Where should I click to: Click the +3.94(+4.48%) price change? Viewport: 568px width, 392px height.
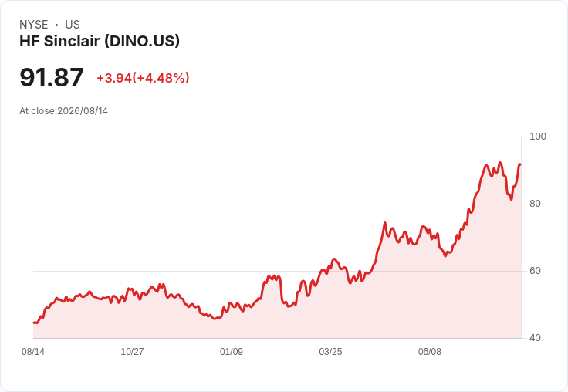[x=143, y=78]
